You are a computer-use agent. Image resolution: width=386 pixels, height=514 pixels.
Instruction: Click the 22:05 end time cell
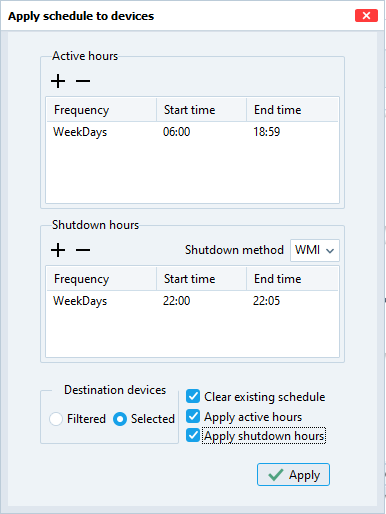267,301
